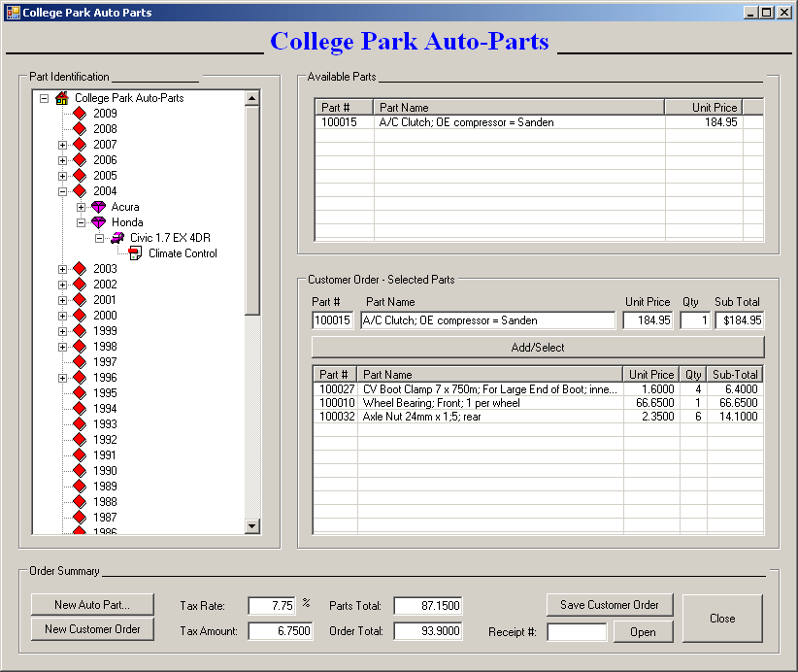Image resolution: width=798 pixels, height=672 pixels.
Task: Click the red diamond icon beside 2007
Action: (x=80, y=145)
